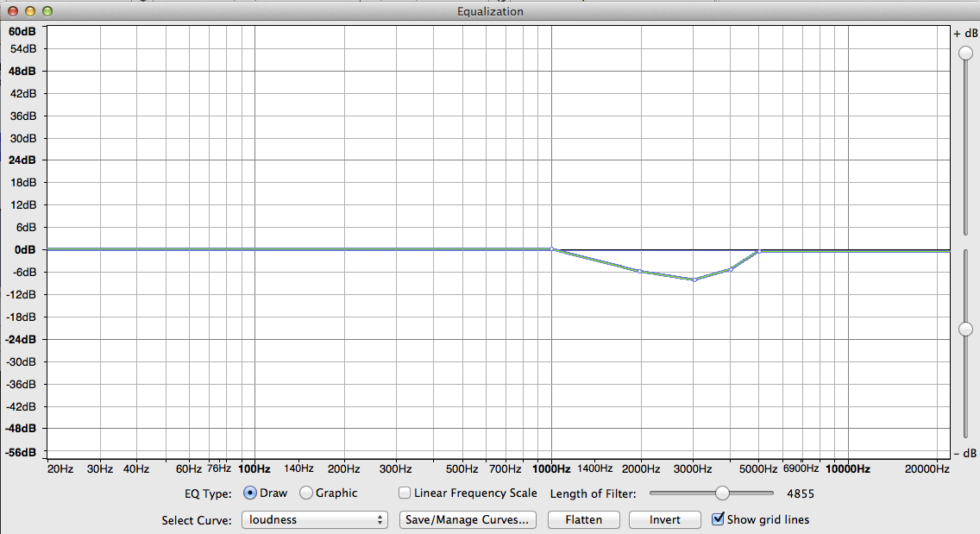Click the 24dB label on vertical axis
This screenshot has height=534, width=980.
(22, 160)
